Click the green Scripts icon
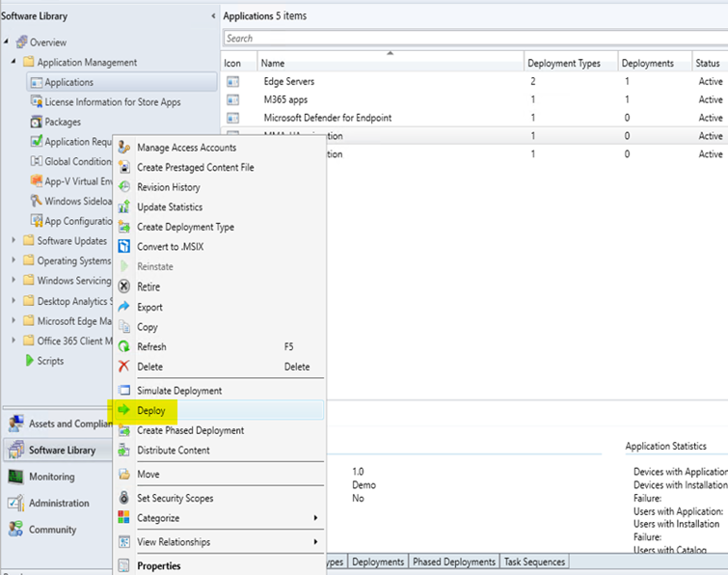Image resolution: width=728 pixels, height=575 pixels. coord(29,361)
